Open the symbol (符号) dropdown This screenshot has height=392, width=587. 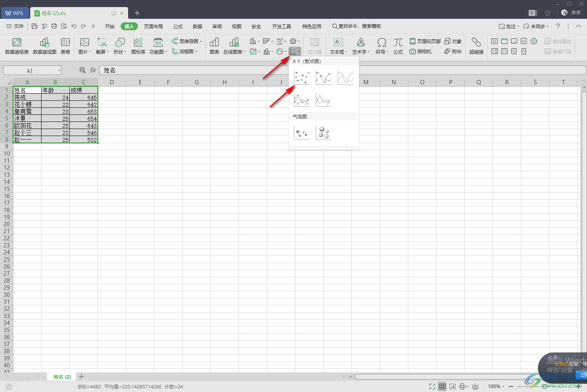(382, 46)
